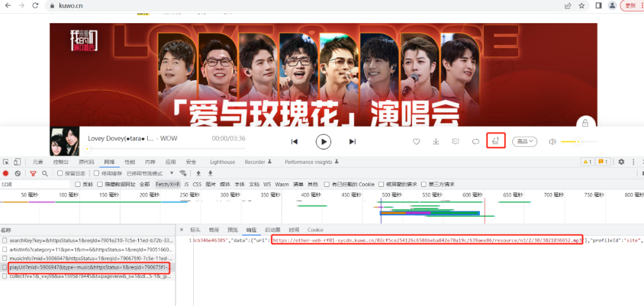Screen dimensions: 644x306
Task: Open DevTools settings gear
Action: (621, 162)
